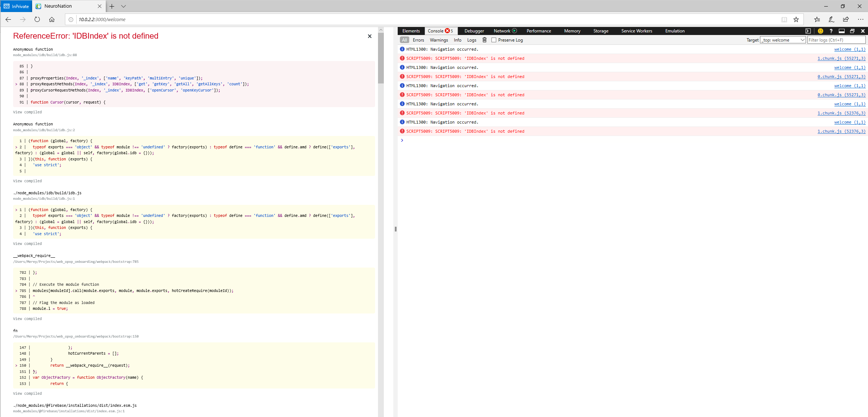The image size is (868, 417).
Task: Switch to the Performance tab
Action: pyautogui.click(x=539, y=31)
